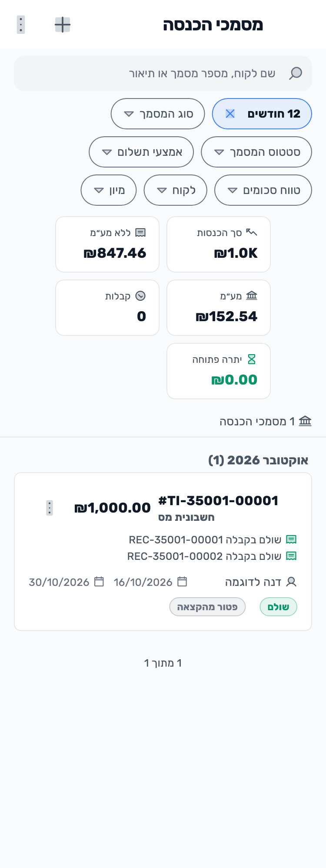Open the לקוח filter dropdown
326x868 pixels.
pos(176,190)
